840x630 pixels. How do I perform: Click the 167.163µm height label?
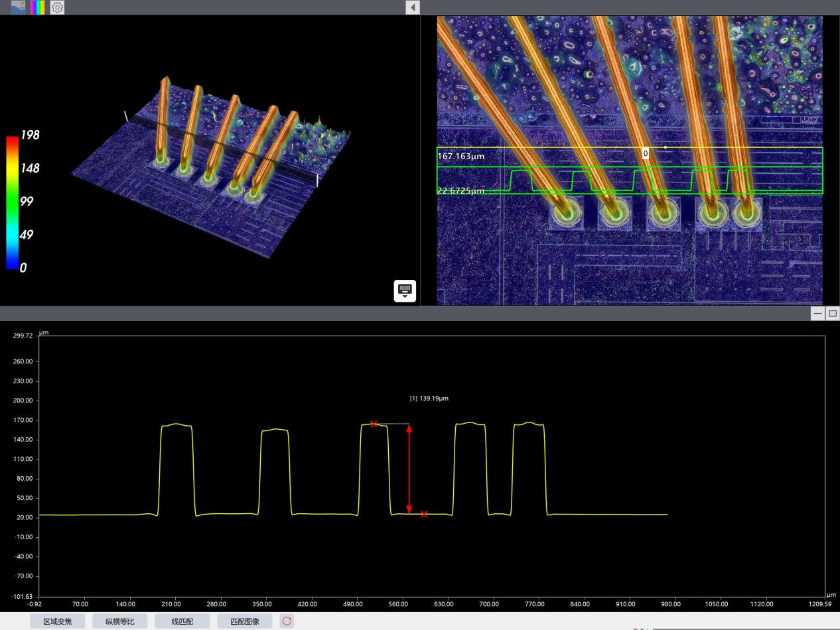[x=460, y=157]
